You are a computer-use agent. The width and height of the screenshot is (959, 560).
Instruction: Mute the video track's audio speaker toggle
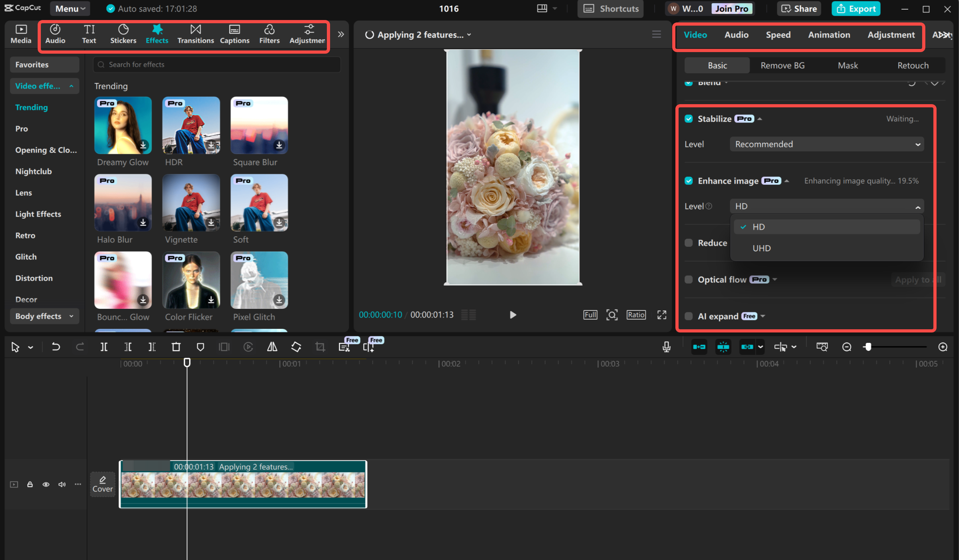(x=62, y=484)
